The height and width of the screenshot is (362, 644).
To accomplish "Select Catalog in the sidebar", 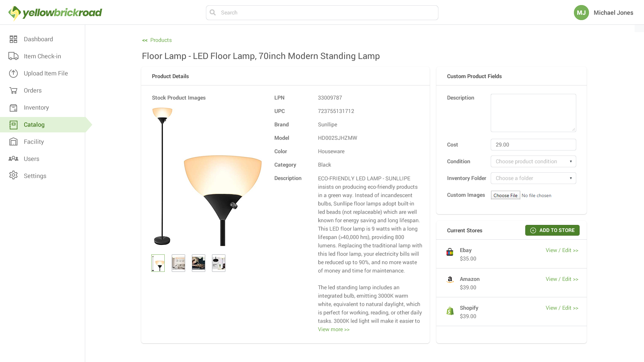I will 34,125.
